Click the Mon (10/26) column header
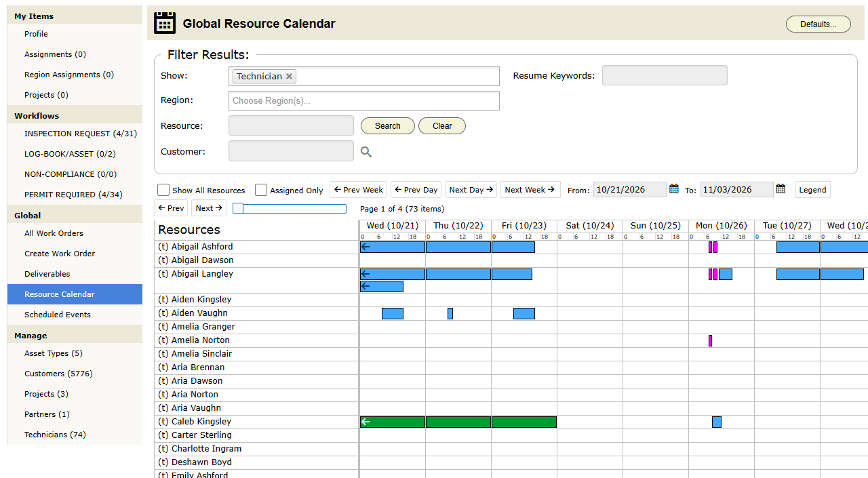 722,226
